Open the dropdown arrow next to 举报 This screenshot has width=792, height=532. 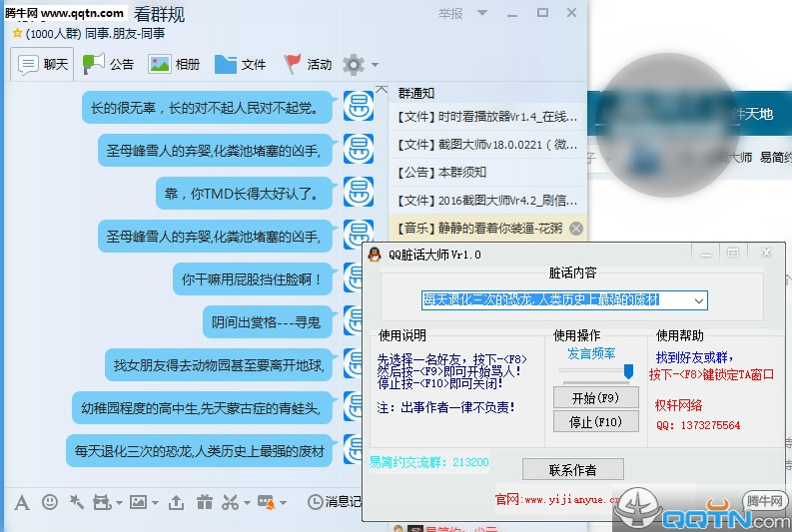482,13
